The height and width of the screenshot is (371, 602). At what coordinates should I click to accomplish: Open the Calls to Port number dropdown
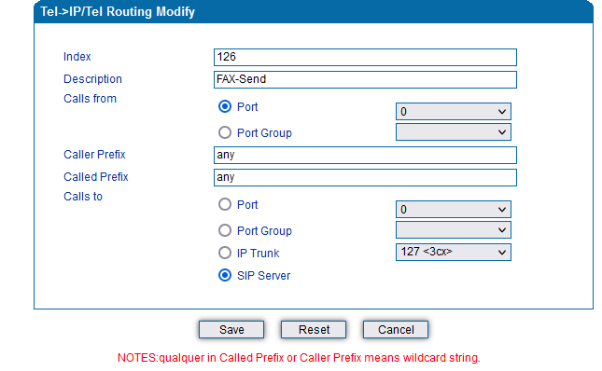coord(453,209)
